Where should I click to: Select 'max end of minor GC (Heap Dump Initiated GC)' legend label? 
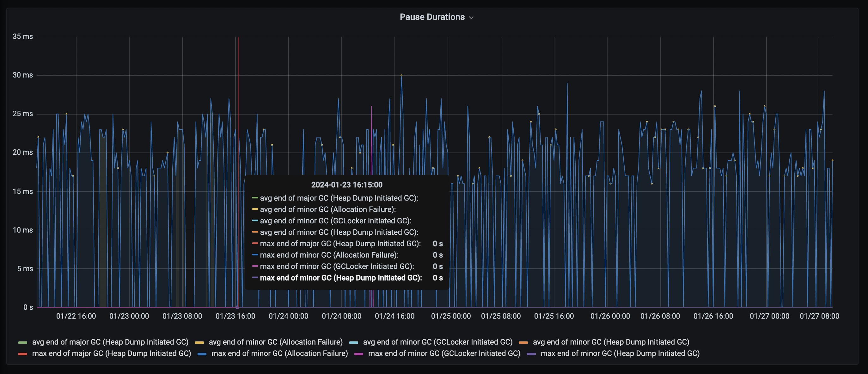[x=620, y=353]
